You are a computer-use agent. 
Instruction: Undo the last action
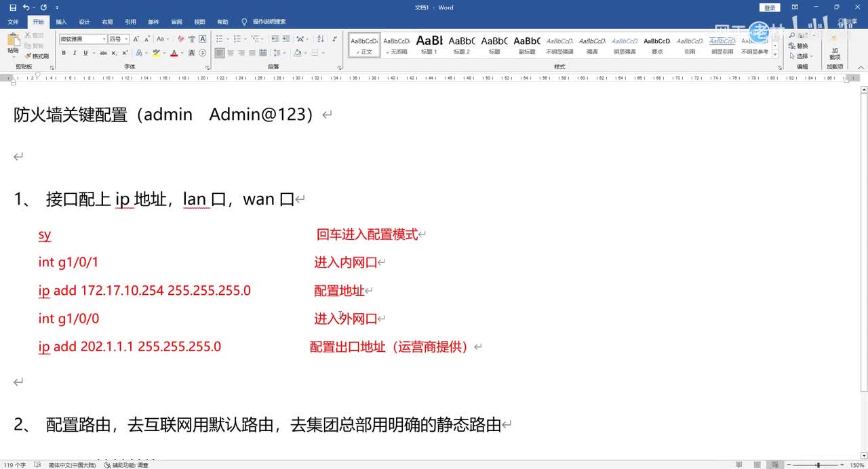tap(26, 7)
